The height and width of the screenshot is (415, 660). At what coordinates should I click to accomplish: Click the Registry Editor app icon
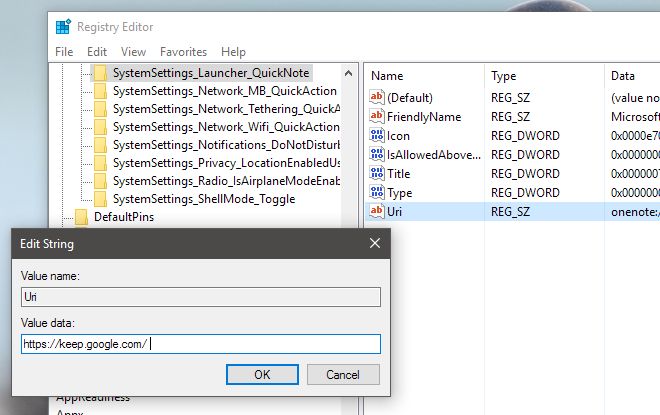coord(64,27)
